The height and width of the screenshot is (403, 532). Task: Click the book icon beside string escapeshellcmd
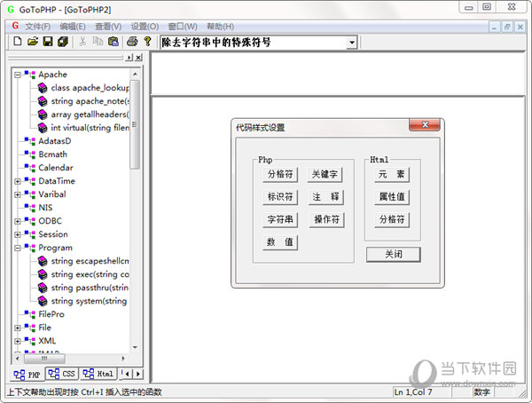43,261
